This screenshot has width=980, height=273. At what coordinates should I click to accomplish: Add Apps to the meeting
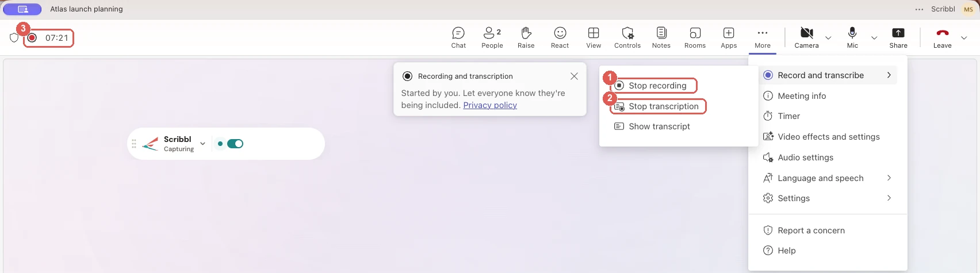729,37
